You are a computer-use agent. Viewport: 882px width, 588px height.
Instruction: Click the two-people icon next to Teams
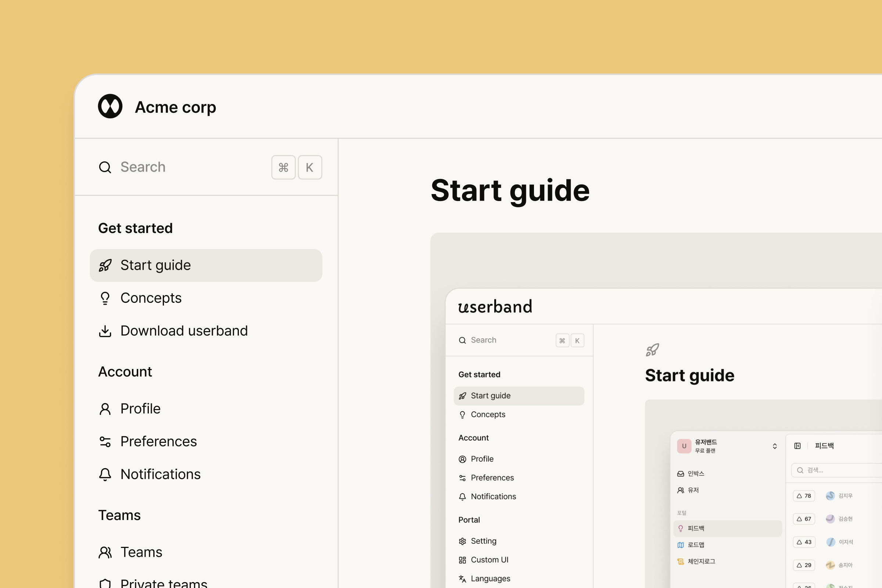tap(105, 553)
